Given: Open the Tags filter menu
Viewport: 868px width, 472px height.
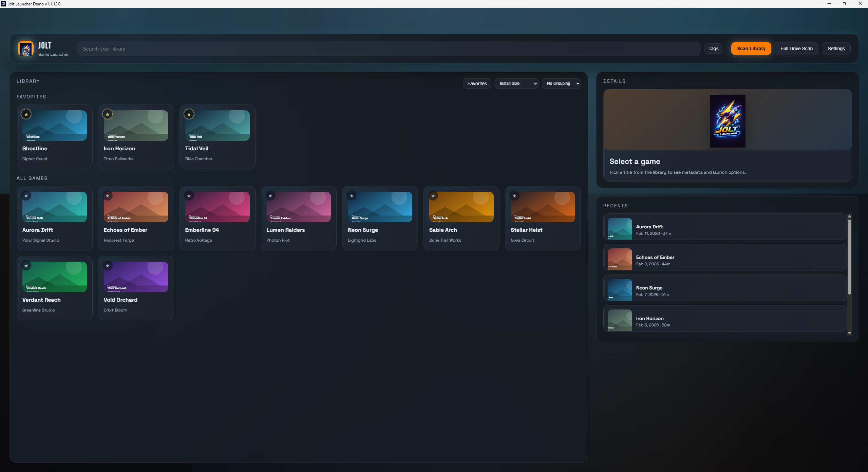Looking at the screenshot, I should coord(713,49).
